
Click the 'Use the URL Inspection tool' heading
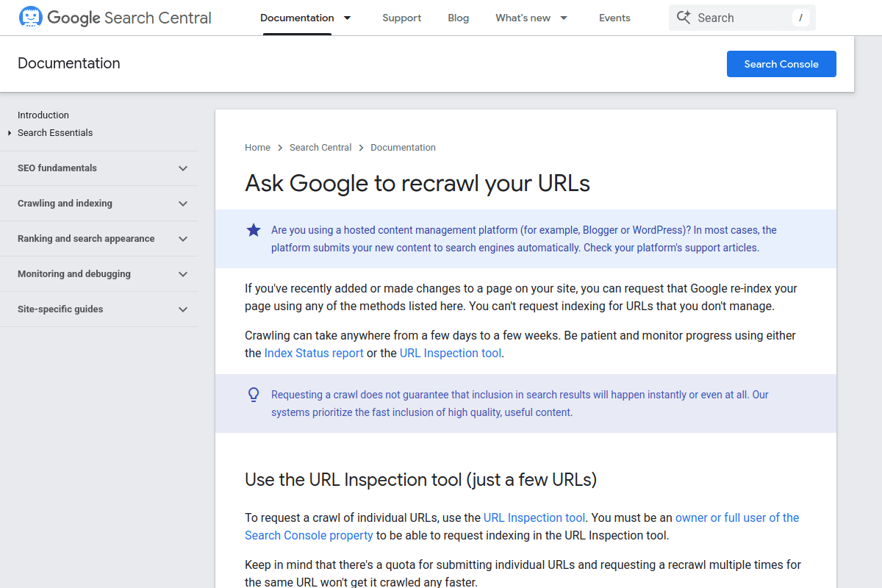(x=420, y=480)
